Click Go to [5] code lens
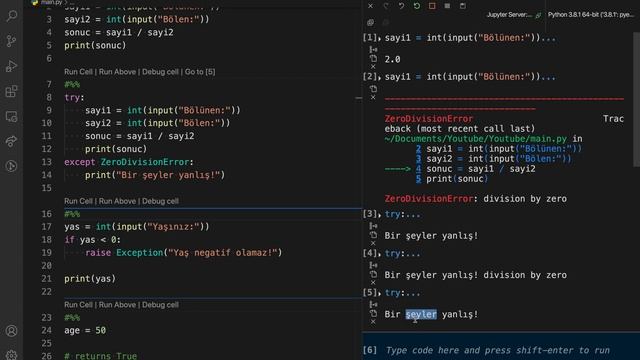 pos(200,72)
